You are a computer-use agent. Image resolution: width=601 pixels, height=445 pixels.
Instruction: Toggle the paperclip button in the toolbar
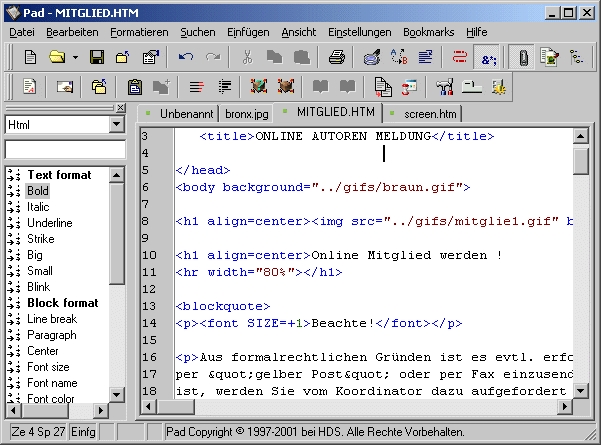tap(520, 58)
